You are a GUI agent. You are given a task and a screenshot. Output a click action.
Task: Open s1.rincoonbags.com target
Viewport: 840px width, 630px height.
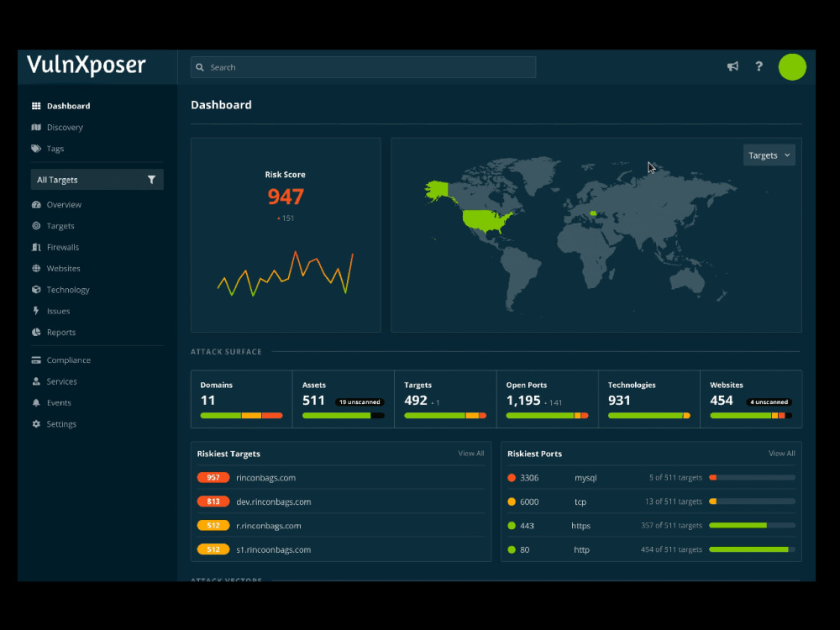273,549
